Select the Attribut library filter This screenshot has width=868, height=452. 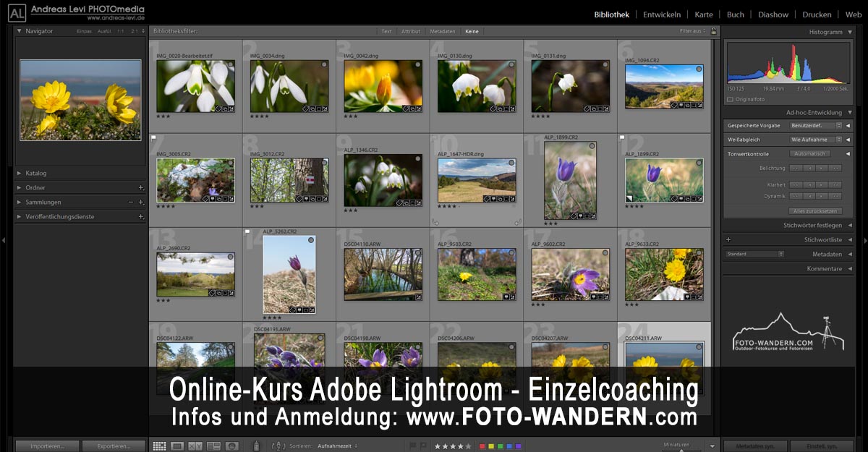click(411, 31)
